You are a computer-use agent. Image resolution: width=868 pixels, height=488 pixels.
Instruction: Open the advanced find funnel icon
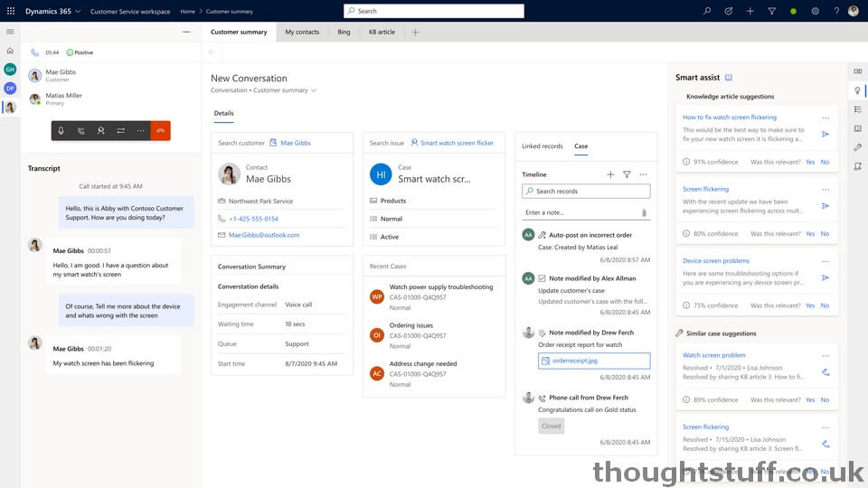[771, 11]
